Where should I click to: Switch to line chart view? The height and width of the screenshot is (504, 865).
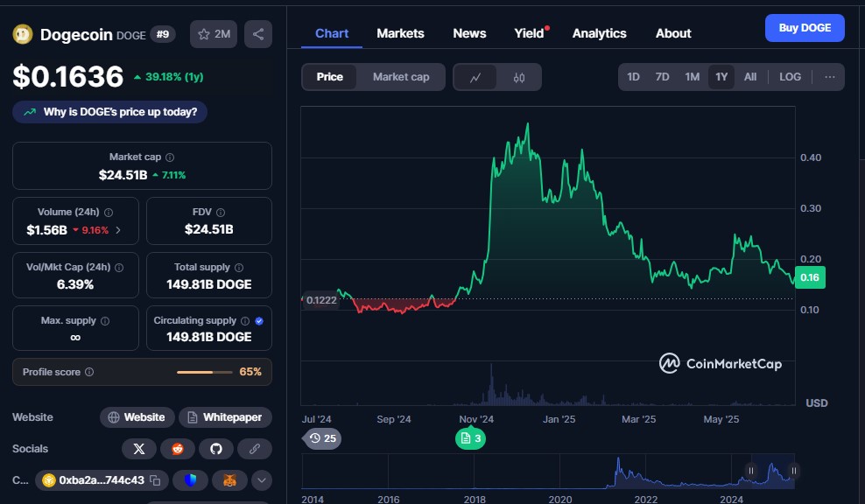475,77
